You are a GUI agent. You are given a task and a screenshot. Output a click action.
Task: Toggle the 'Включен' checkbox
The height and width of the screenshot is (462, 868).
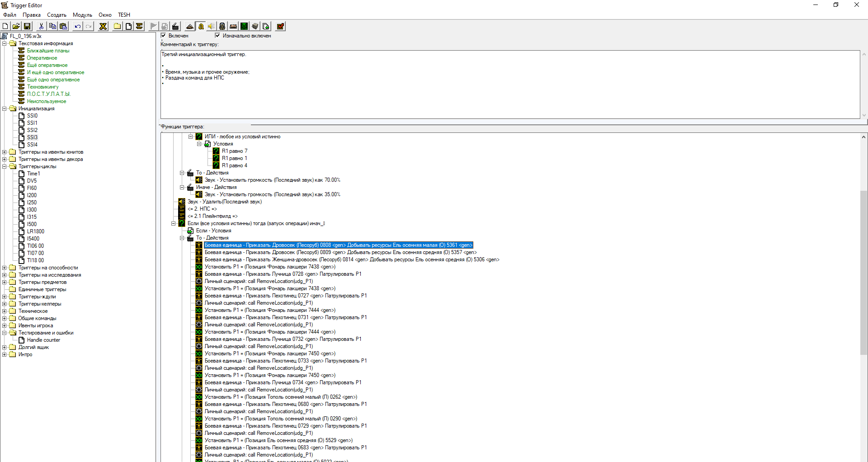164,35
